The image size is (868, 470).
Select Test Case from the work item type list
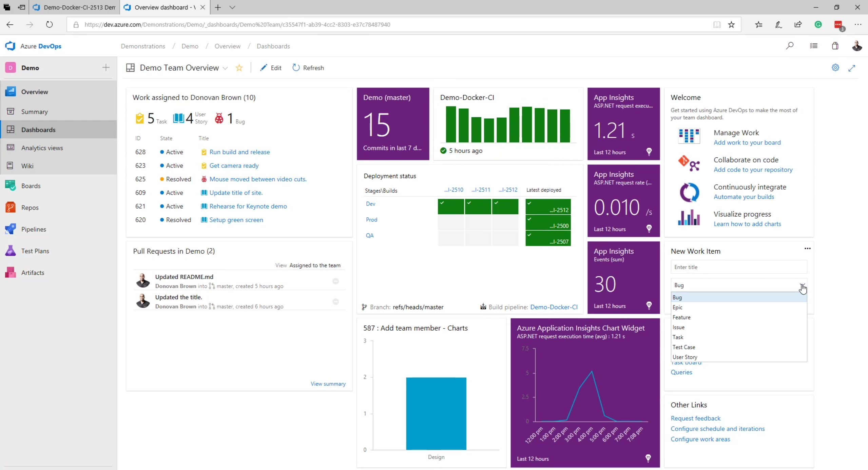(x=739, y=347)
